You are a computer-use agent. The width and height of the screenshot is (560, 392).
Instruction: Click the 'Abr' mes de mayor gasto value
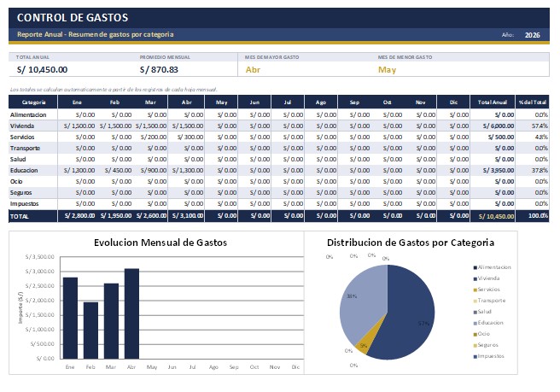(253, 70)
